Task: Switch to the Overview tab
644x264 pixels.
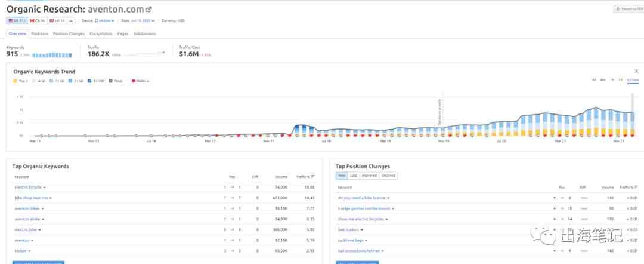Action: click(17, 33)
